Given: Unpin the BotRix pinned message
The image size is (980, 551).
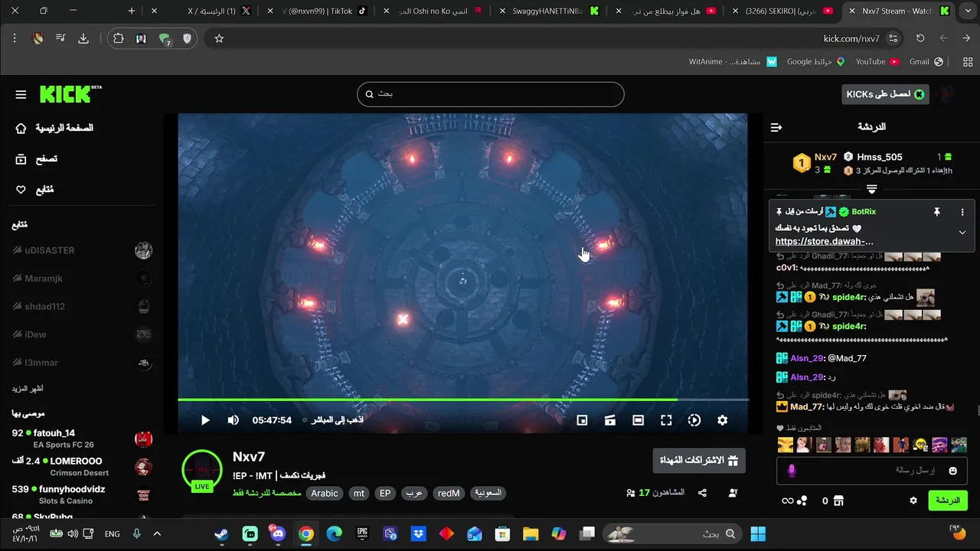Looking at the screenshot, I should [x=936, y=212].
